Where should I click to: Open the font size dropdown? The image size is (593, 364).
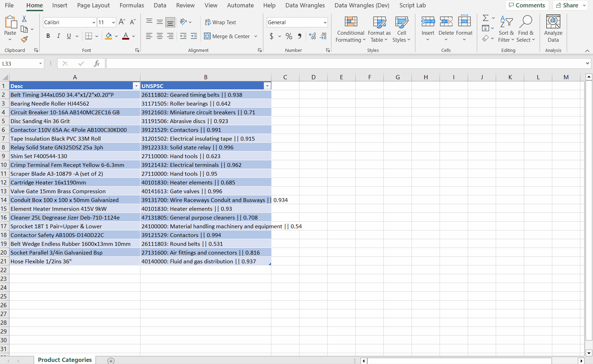(113, 22)
